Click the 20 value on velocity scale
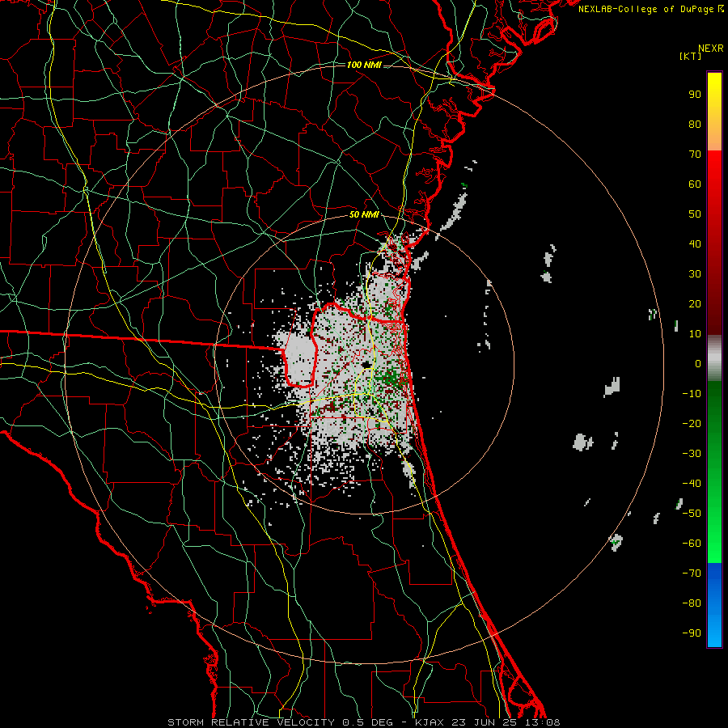Image resolution: width=728 pixels, height=728 pixels. (x=695, y=304)
